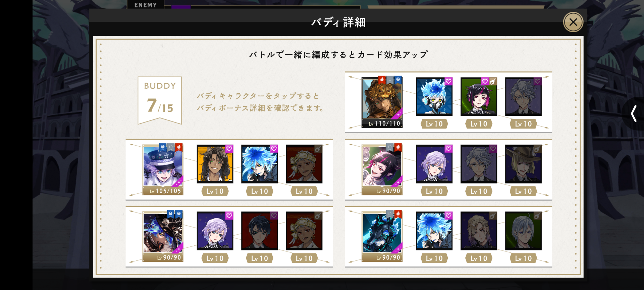This screenshot has height=290, width=644.
Task: Tap the BUDDY 7/15 counter badge
Action: (160, 100)
